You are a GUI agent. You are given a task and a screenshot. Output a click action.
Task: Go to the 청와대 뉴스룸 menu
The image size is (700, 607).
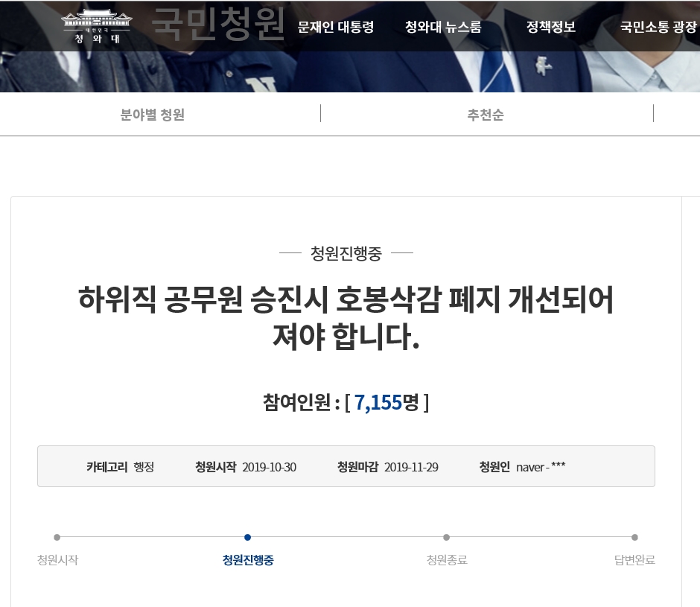pos(443,27)
